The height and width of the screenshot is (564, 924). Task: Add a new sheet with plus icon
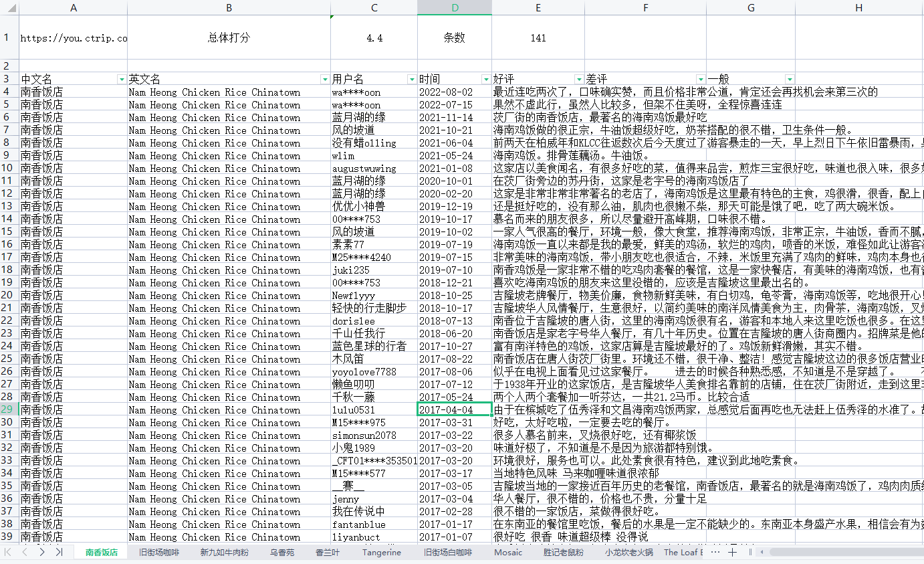tap(733, 553)
